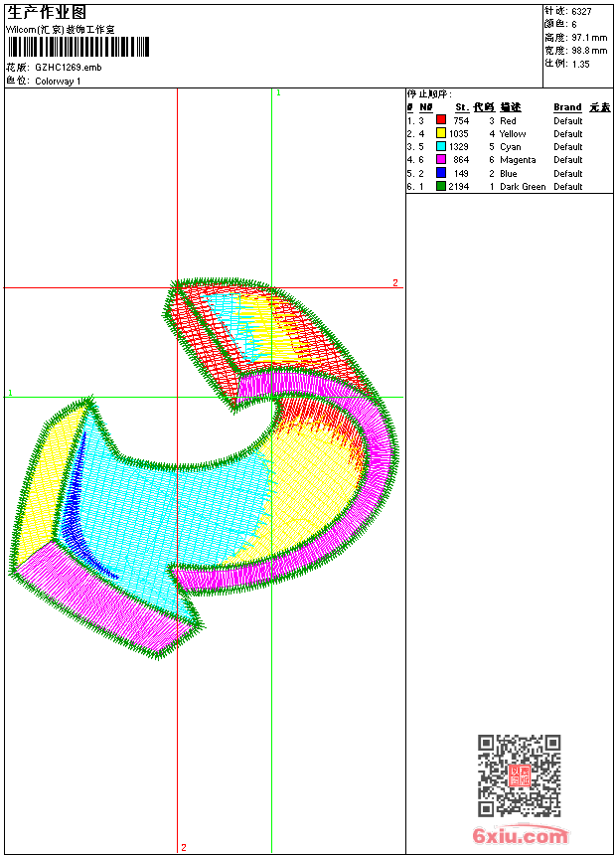616x855 pixels.
Task: Click the Colorway 1 label
Action: click(59, 82)
